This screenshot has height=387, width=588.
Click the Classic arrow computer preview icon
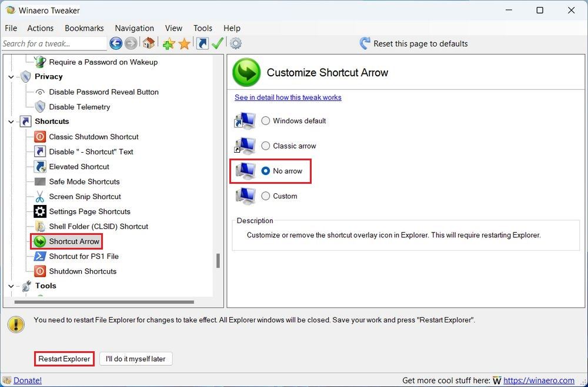tap(245, 146)
